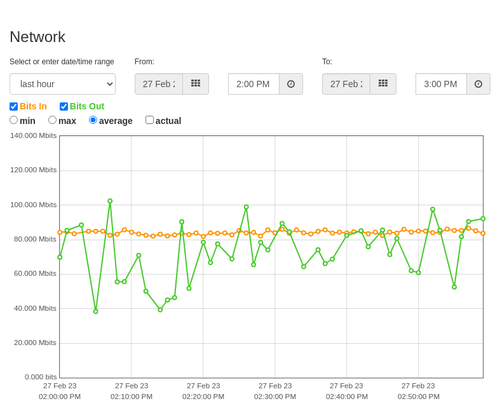500x403 pixels.
Task: Click the '02:30:00 PM' time axis label
Action: [275, 397]
